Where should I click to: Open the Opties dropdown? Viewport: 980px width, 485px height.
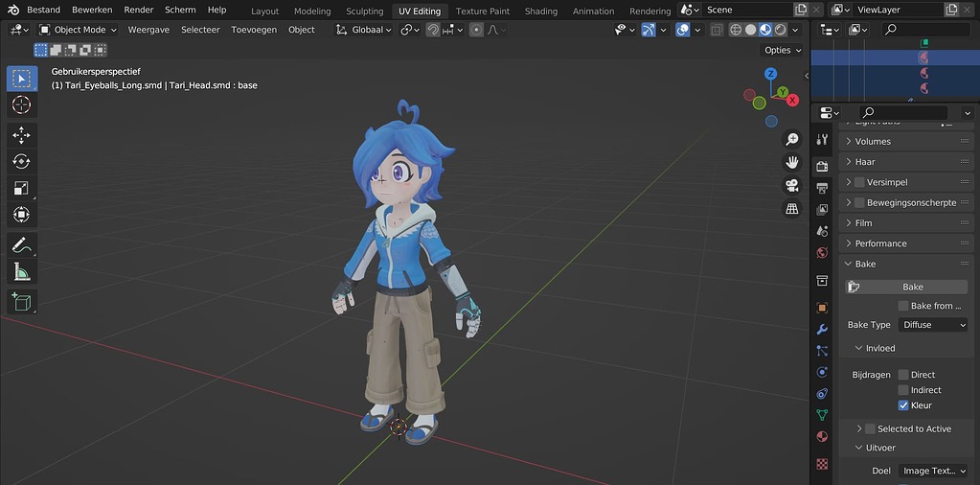tap(782, 50)
